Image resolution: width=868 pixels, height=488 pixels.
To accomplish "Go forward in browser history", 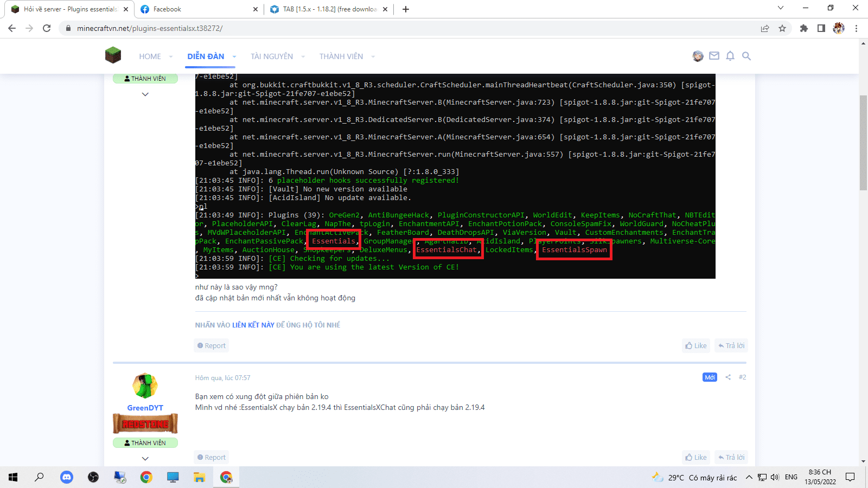I will (x=29, y=28).
